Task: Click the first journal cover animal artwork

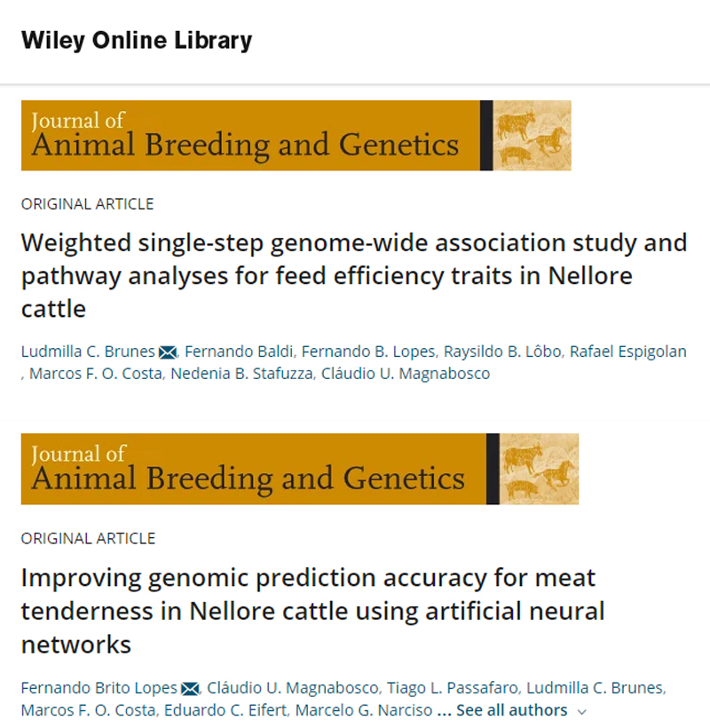Action: pos(532,135)
